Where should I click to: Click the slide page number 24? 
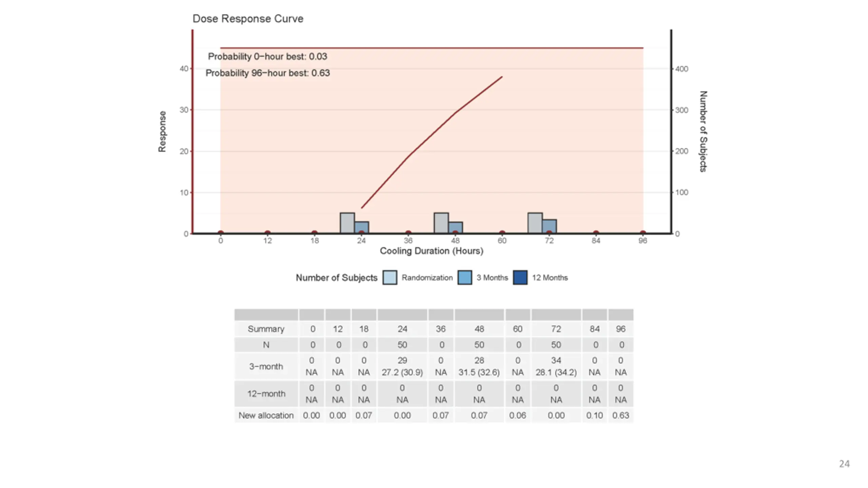tap(844, 464)
